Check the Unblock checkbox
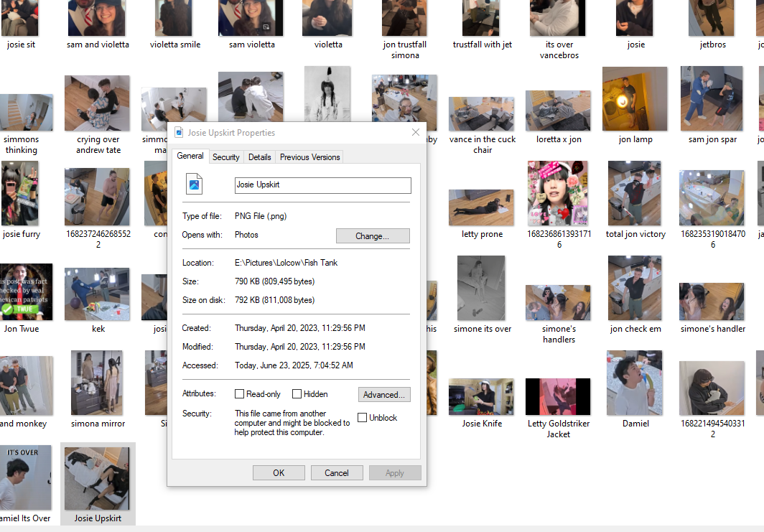764x532 pixels. [362, 418]
